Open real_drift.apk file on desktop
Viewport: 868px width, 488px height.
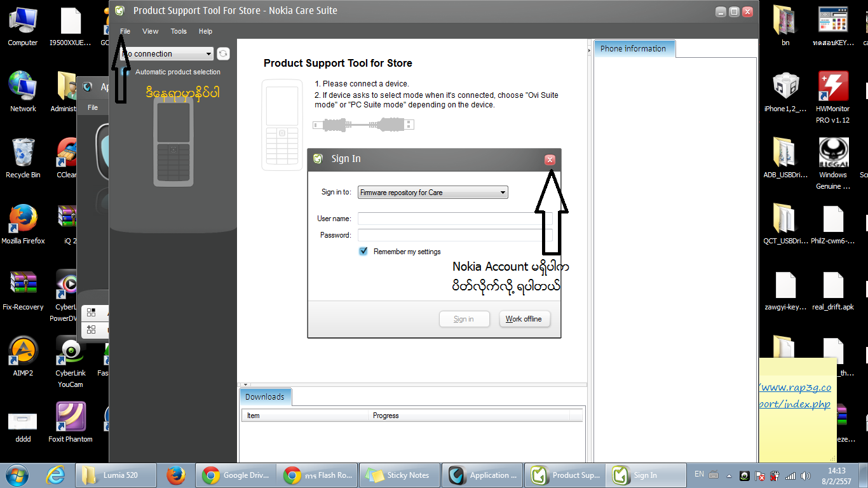coord(832,290)
